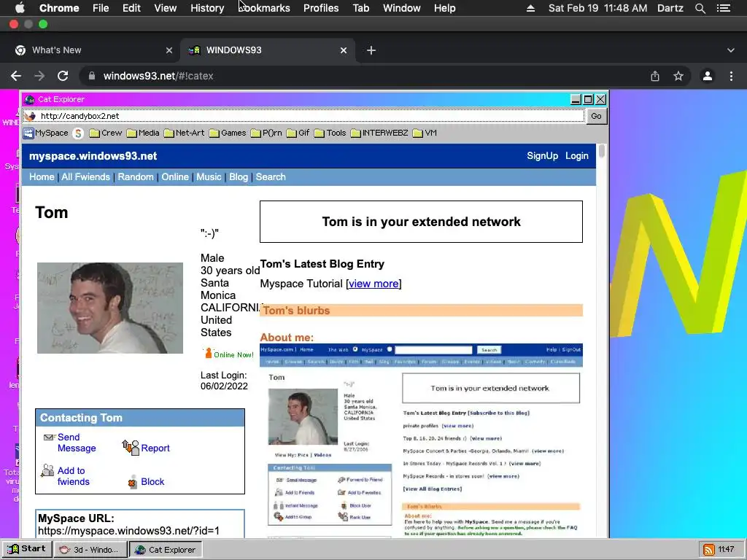Click Tom's profile photo

click(x=110, y=308)
